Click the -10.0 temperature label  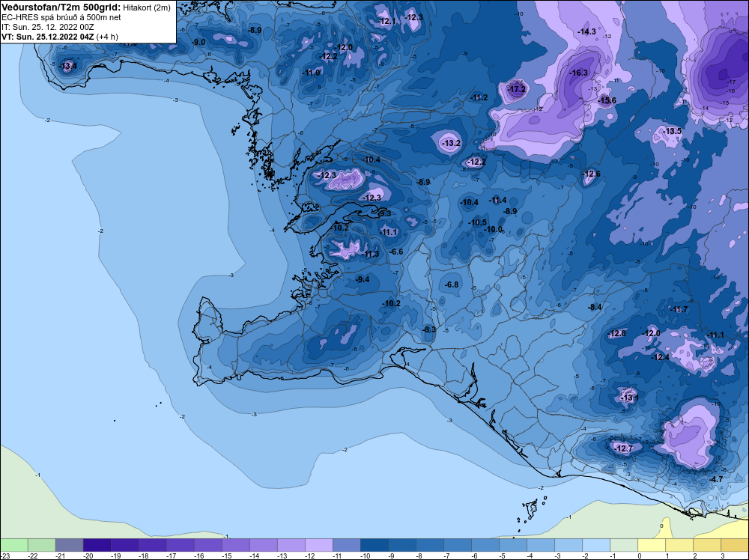click(x=494, y=229)
